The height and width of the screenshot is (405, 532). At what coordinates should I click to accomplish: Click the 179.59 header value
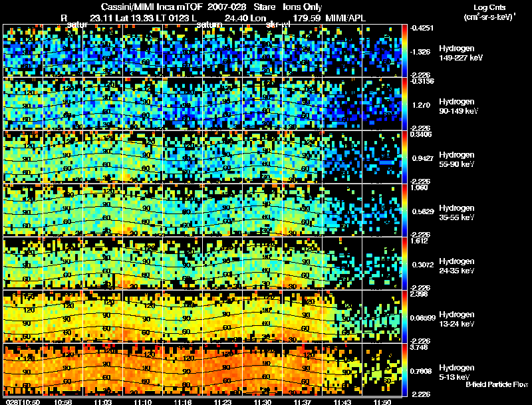307,19
